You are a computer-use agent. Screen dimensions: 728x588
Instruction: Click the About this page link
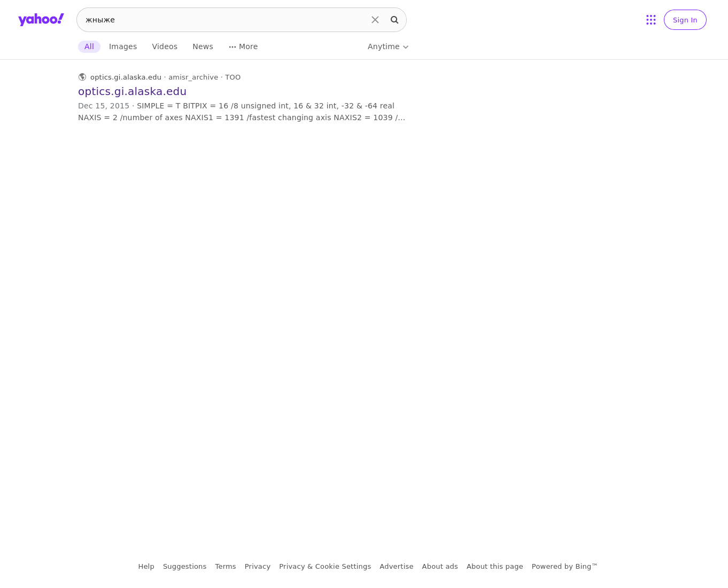495,567
